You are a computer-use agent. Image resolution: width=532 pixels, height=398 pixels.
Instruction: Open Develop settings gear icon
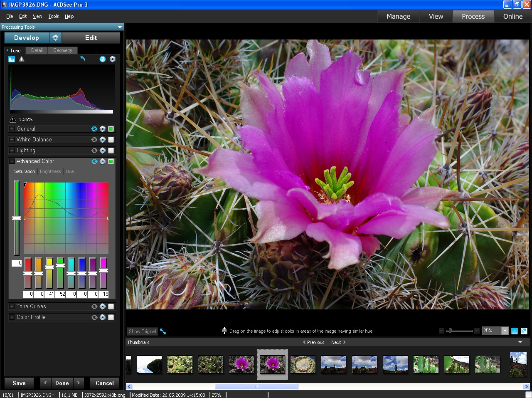click(x=55, y=37)
